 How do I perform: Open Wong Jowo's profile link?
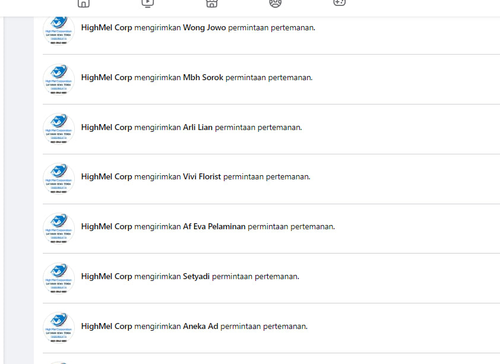click(x=204, y=28)
